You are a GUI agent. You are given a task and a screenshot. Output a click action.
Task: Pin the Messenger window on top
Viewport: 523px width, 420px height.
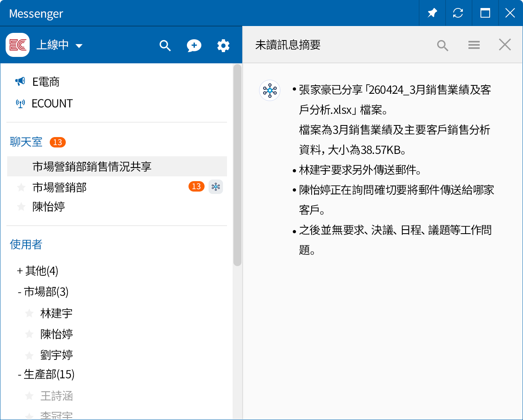tap(432, 13)
